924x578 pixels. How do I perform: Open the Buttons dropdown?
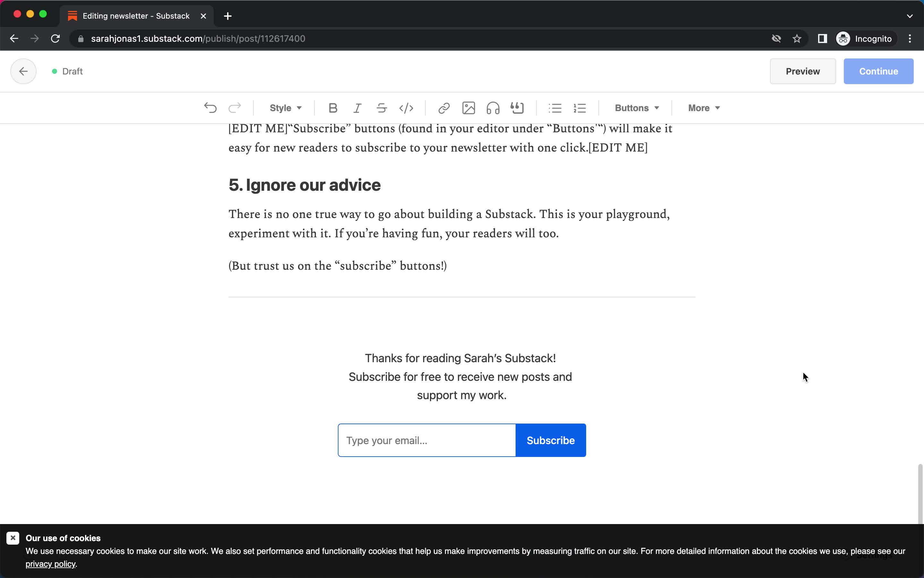tap(637, 108)
